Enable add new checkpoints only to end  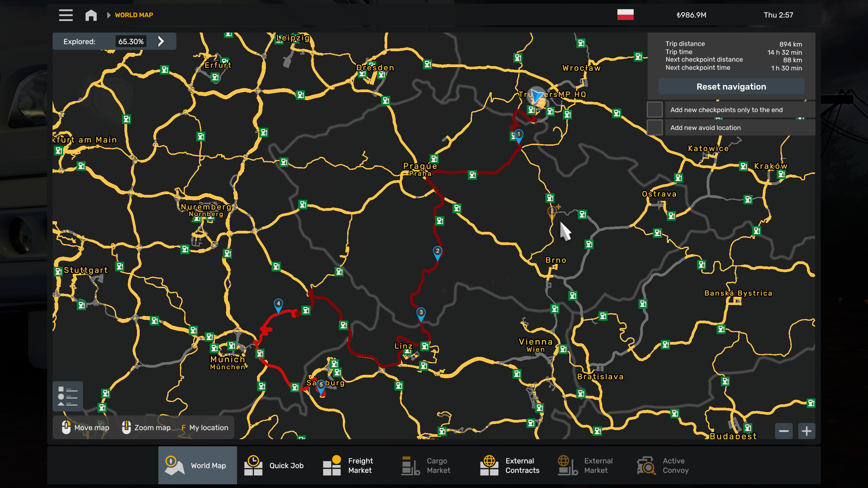click(x=655, y=110)
